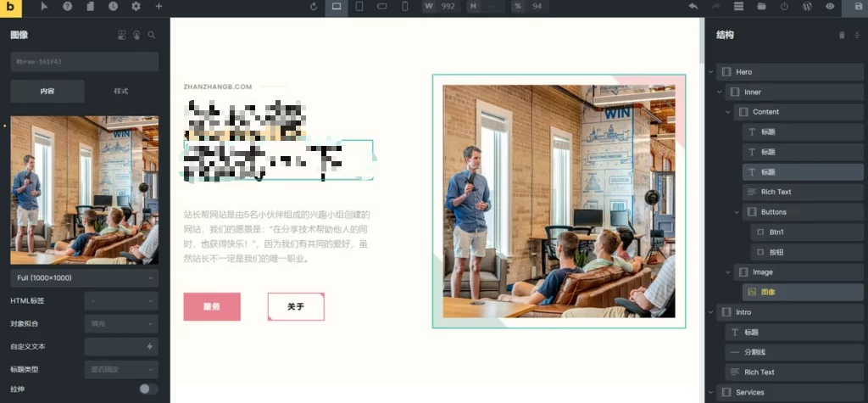Toggle the 拉伸 stretch switch

point(148,389)
